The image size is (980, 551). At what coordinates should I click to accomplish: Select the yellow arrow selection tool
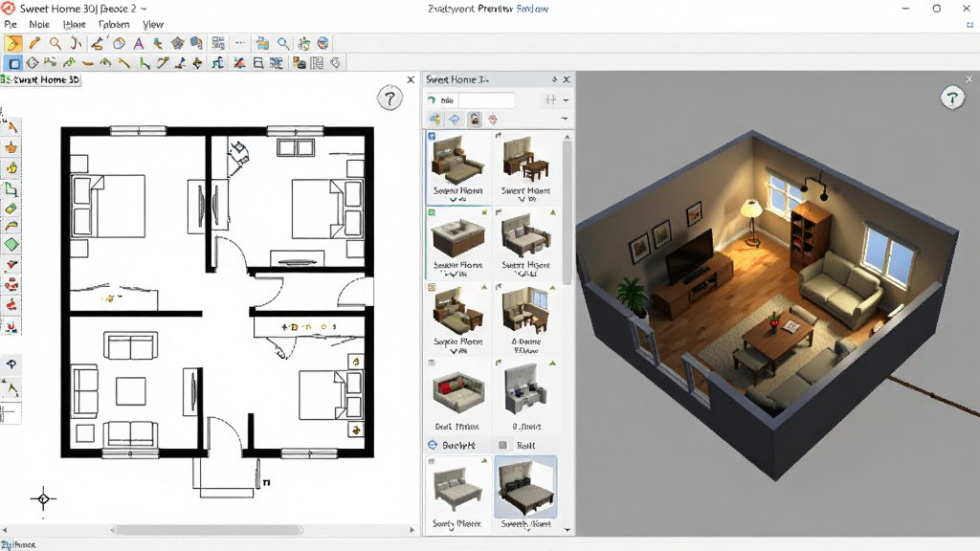[13, 43]
